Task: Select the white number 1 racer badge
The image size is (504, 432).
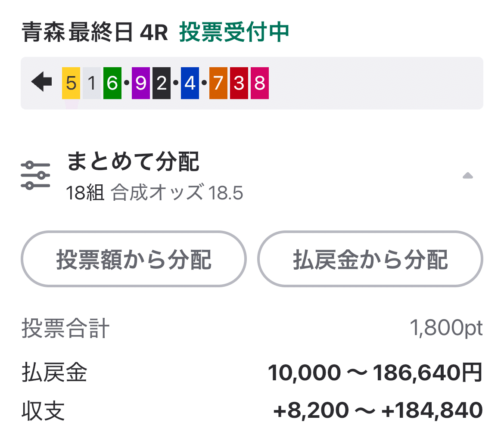Action: tap(90, 83)
